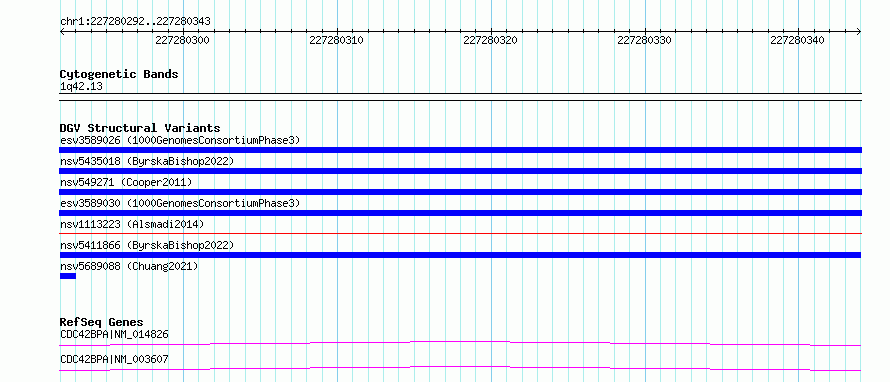This screenshot has height=382, width=890.
Task: Click the magenta intron line of NM_003607
Action: pyautogui.click(x=460, y=368)
